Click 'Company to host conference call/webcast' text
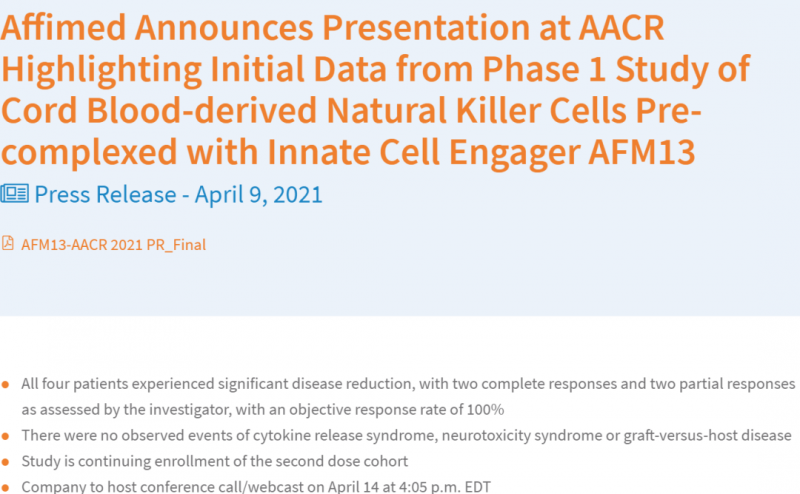Image resolution: width=800 pixels, height=494 pixels. pos(172,487)
